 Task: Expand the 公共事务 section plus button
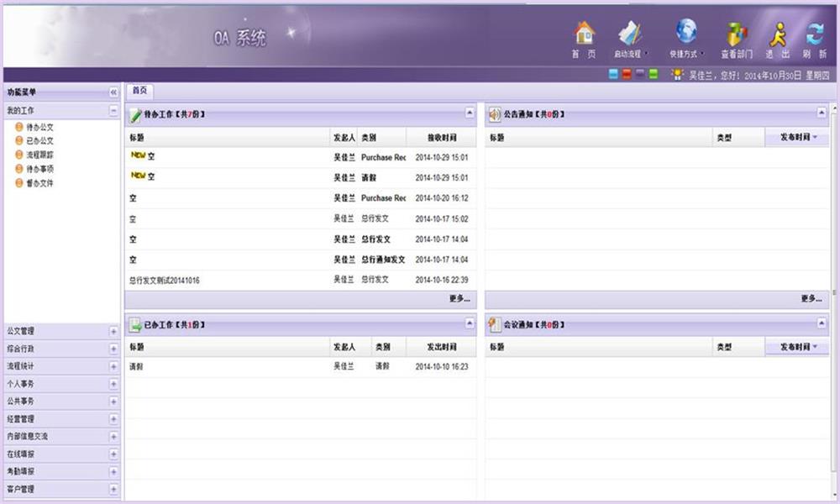pos(113,402)
